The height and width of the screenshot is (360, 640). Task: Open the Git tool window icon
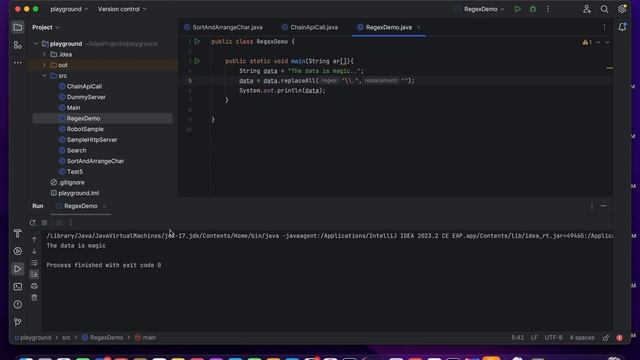(x=18, y=322)
